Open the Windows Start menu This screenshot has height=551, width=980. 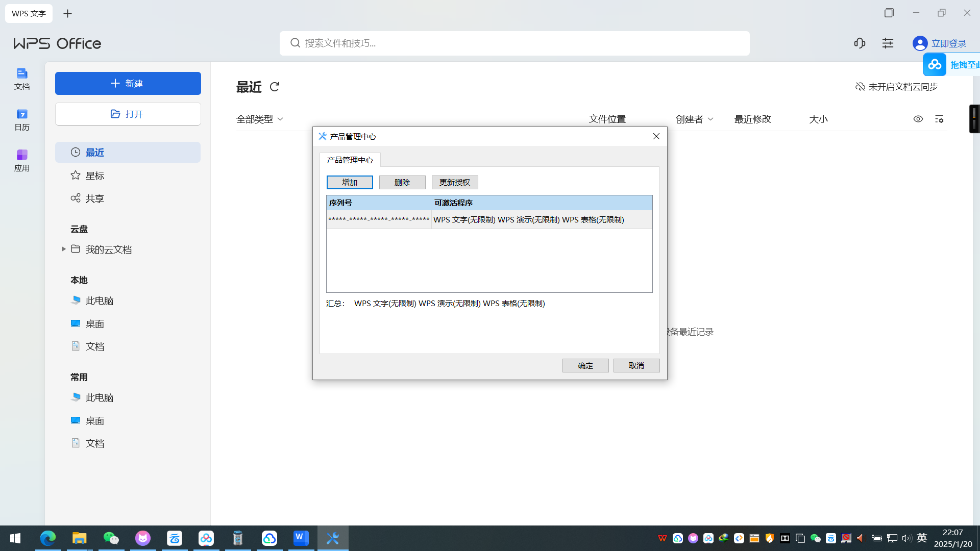pyautogui.click(x=15, y=538)
